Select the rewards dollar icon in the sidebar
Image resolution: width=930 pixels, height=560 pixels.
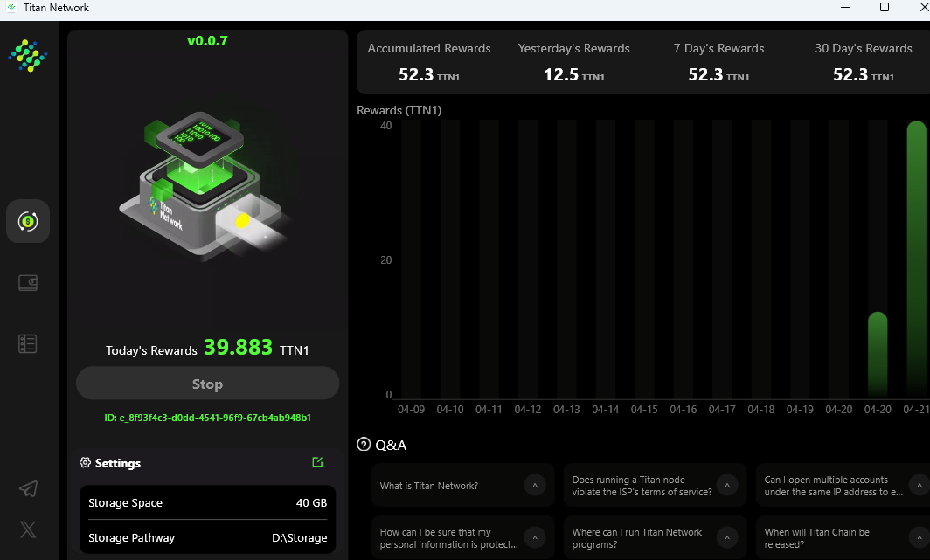[x=28, y=221]
